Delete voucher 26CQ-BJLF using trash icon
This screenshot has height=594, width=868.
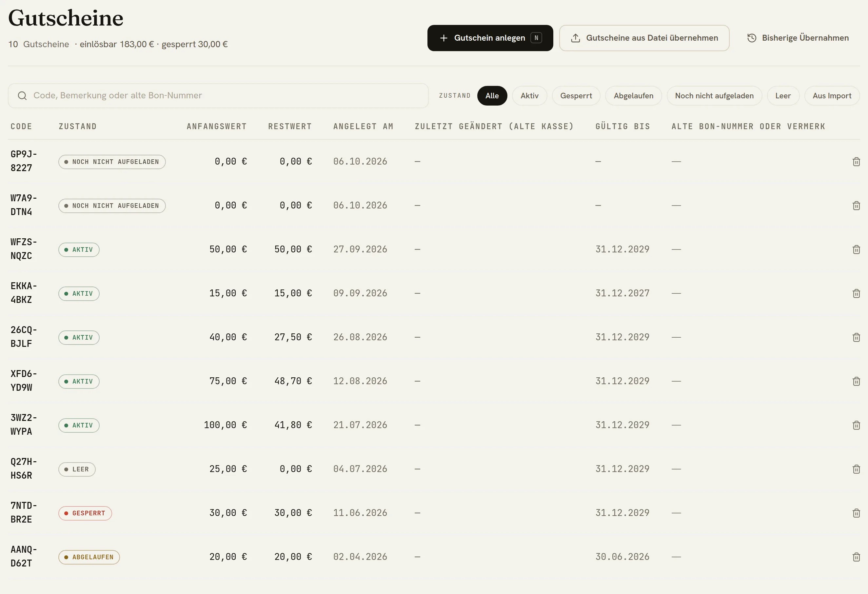856,337
